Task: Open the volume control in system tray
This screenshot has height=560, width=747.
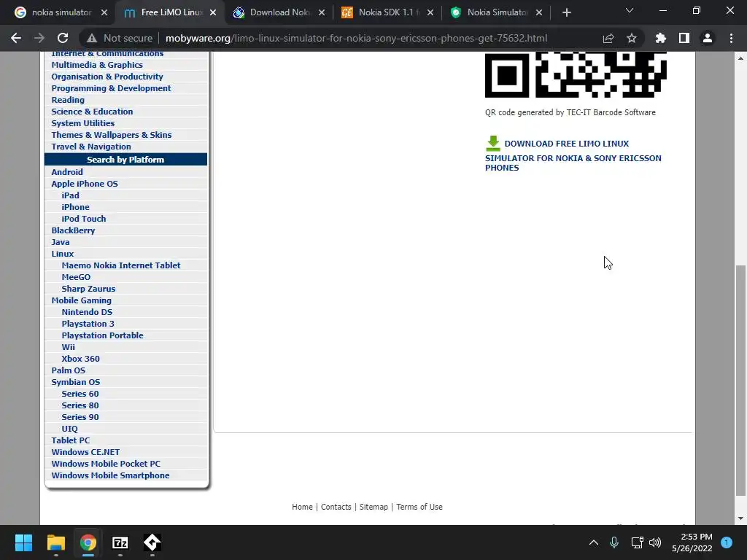Action: [x=655, y=542]
